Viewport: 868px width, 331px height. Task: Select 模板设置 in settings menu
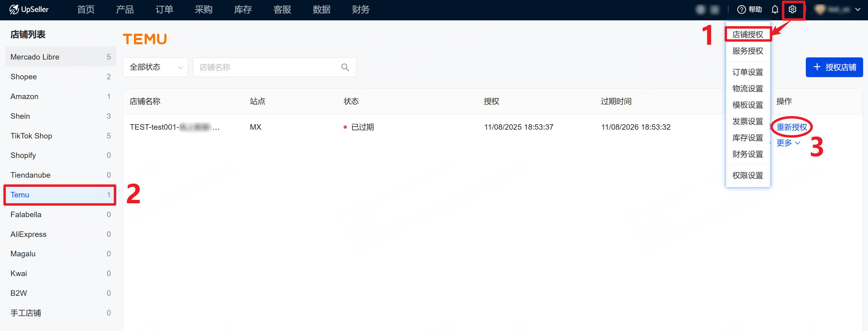747,105
